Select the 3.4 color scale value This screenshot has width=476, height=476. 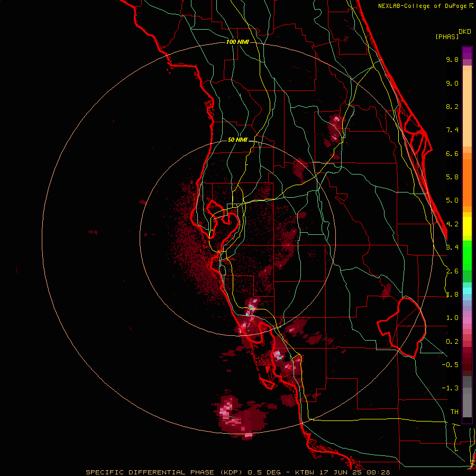click(452, 248)
